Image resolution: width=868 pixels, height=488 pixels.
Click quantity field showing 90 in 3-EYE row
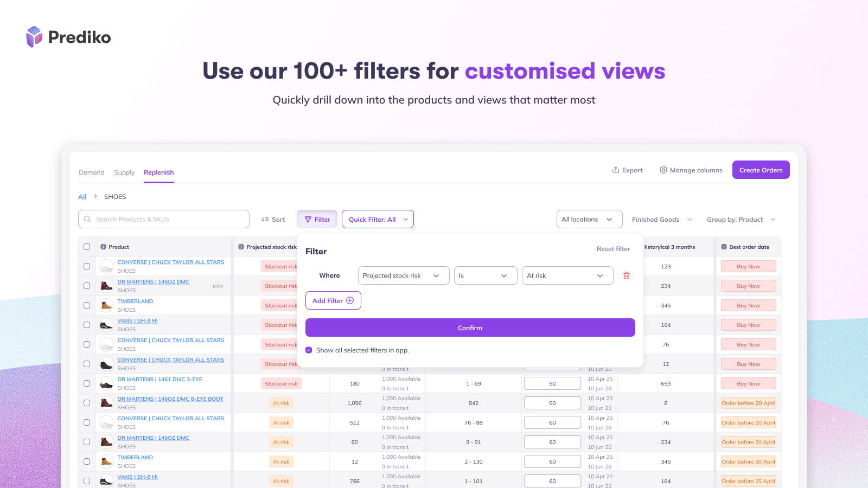click(552, 383)
